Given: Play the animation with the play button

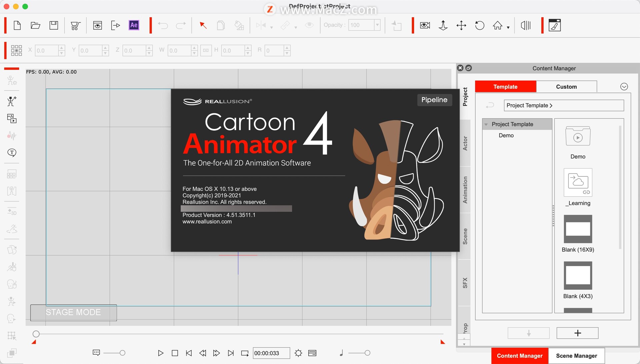Looking at the screenshot, I should (x=160, y=353).
